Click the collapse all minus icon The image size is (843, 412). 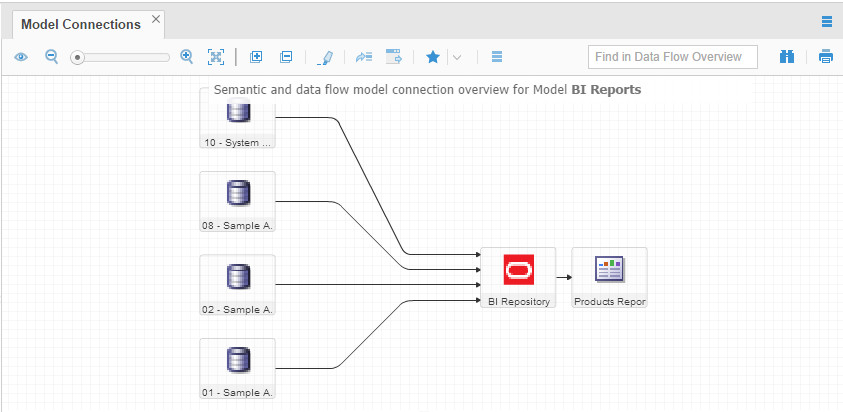tap(286, 57)
